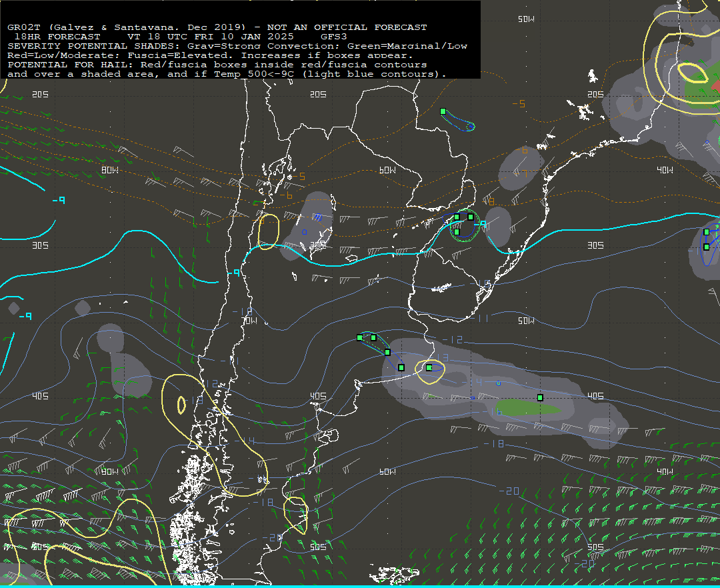Click the 70W longitude label
The width and height of the screenshot is (720, 588).
(x=249, y=321)
